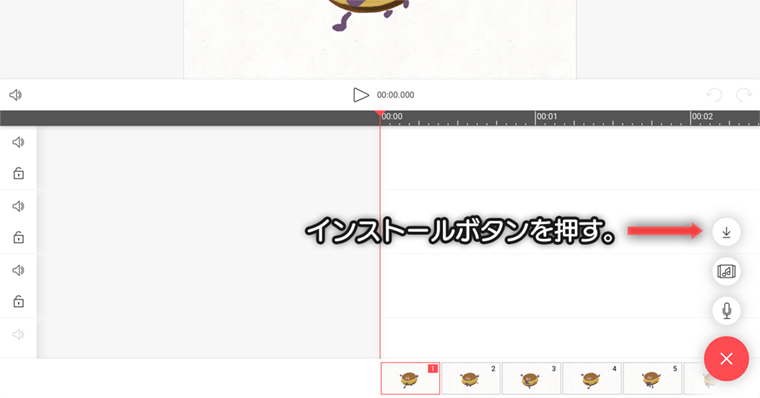Select frame 4 thumbnail
The width and height of the screenshot is (760, 398).
click(x=592, y=378)
